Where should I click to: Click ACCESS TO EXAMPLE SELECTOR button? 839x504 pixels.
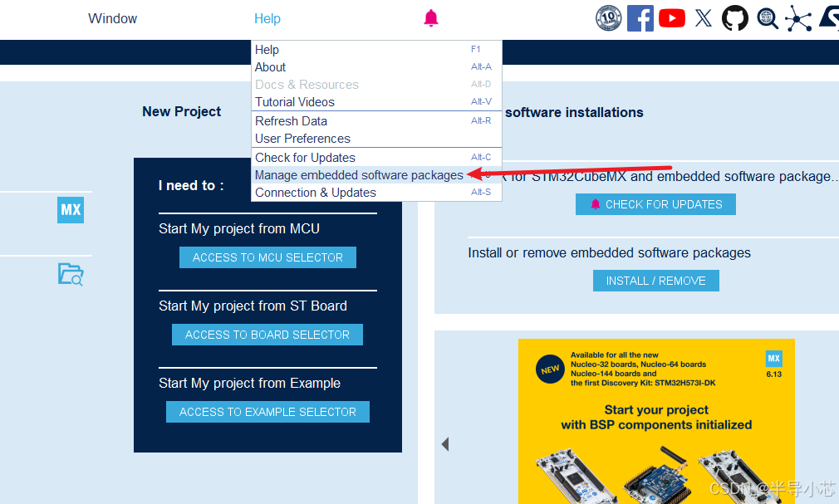(x=267, y=412)
